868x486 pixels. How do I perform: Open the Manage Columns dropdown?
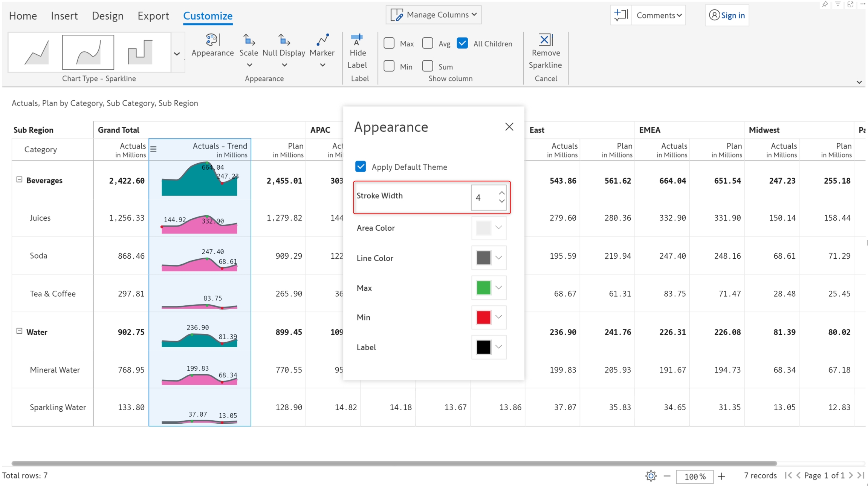434,15
